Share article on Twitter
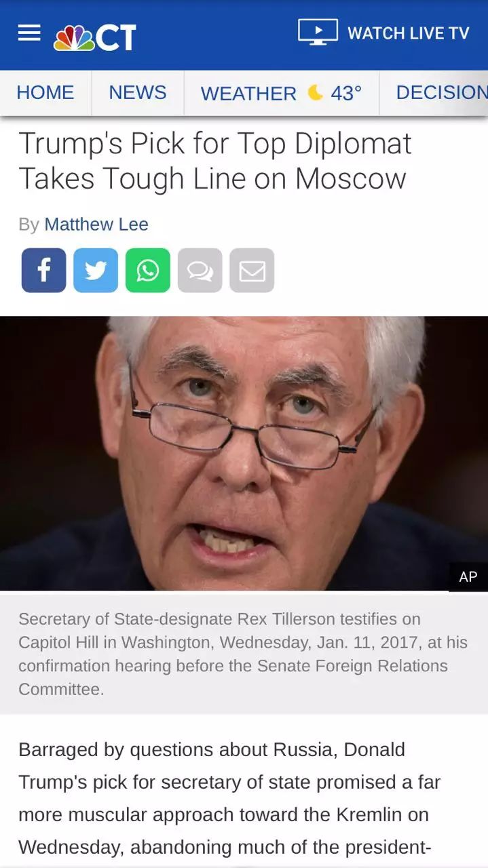 click(x=96, y=270)
